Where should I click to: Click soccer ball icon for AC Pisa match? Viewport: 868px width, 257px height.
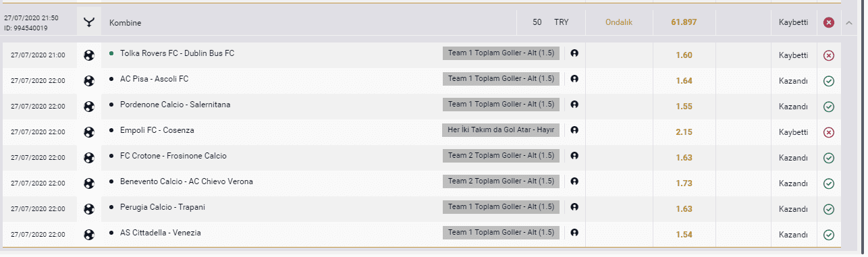click(x=88, y=81)
